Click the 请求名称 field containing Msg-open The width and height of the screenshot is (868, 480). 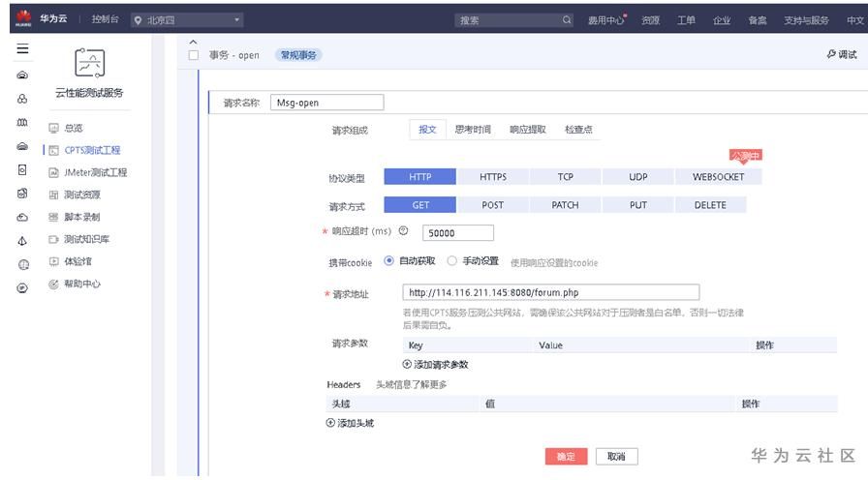point(326,103)
